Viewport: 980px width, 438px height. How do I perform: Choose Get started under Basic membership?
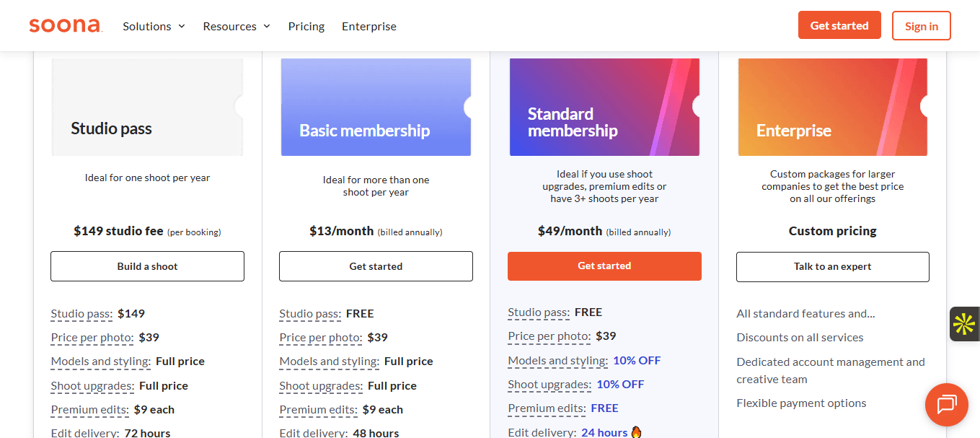click(x=376, y=266)
